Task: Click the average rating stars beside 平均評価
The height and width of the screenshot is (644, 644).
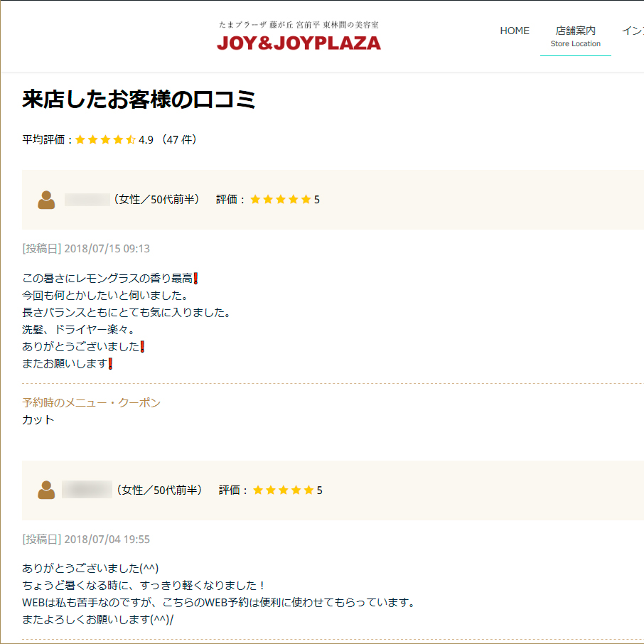Action: pyautogui.click(x=105, y=140)
